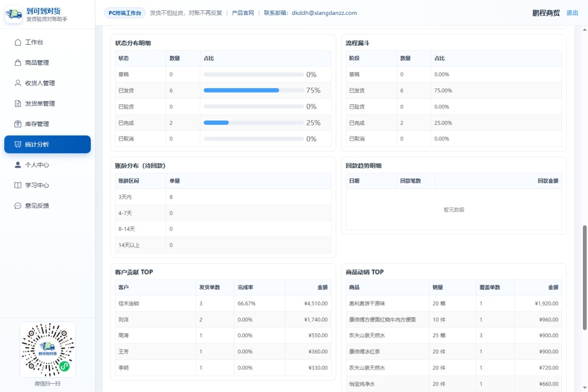Click the 覆盖单数 column header
Image resolution: width=588 pixels, height=392 pixels.
[x=490, y=287]
